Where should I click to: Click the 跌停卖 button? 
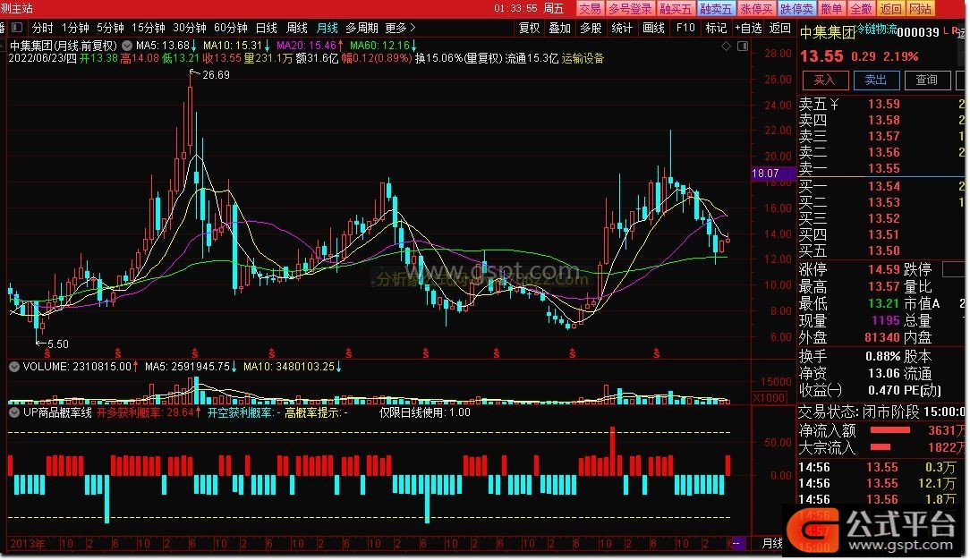(x=796, y=9)
